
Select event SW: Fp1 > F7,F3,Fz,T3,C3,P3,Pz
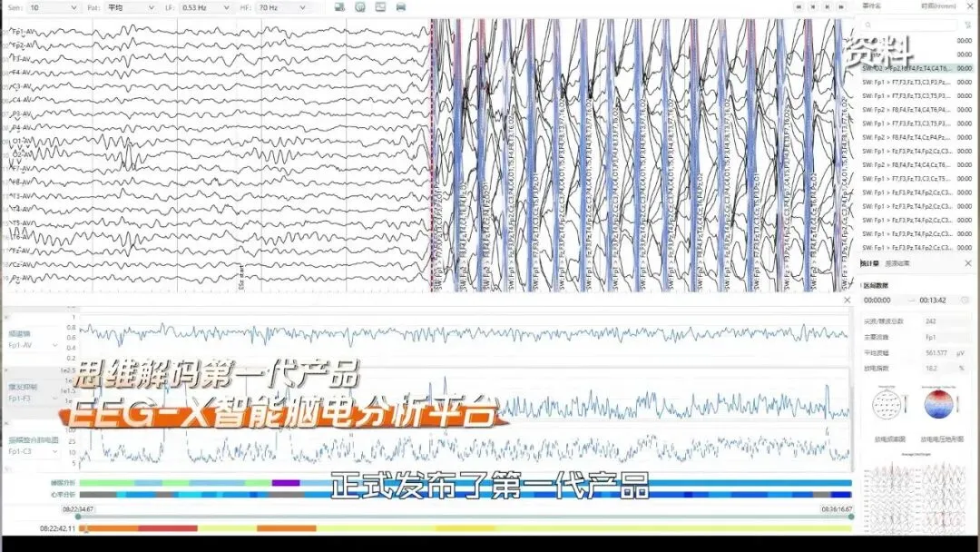point(916,82)
